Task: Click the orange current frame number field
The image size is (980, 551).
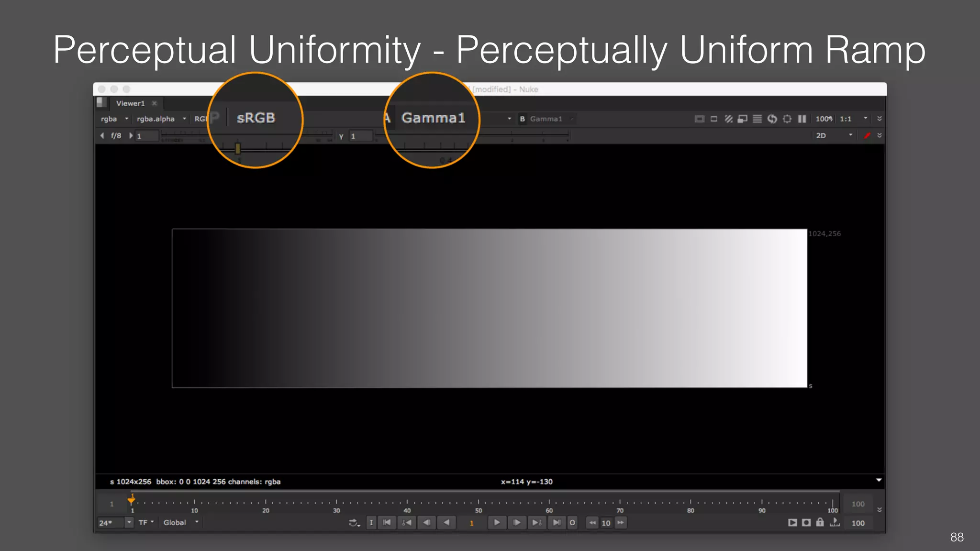Action: (x=471, y=523)
